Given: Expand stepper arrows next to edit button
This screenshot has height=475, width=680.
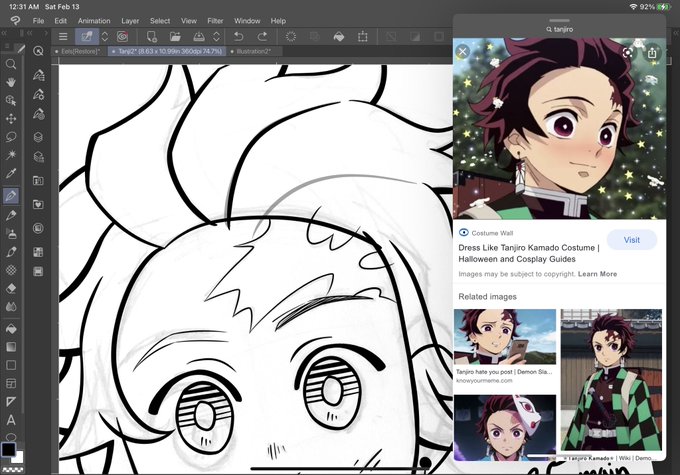Looking at the screenshot, I should tap(105, 36).
